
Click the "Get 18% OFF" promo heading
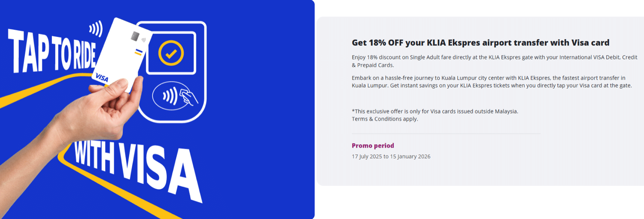click(480, 43)
